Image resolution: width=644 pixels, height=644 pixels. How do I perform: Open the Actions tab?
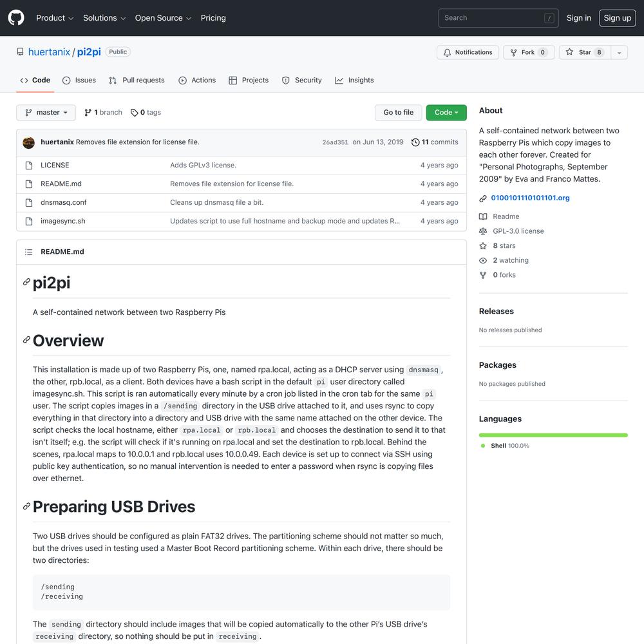click(197, 80)
